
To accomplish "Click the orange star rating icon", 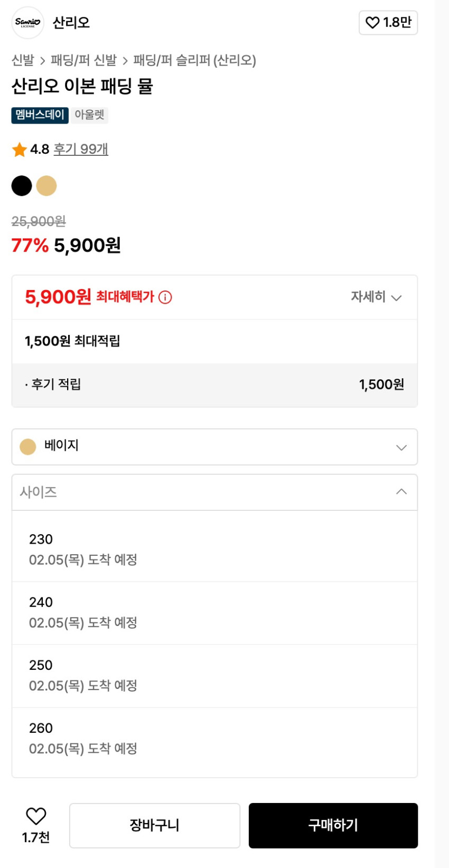I will coord(20,150).
